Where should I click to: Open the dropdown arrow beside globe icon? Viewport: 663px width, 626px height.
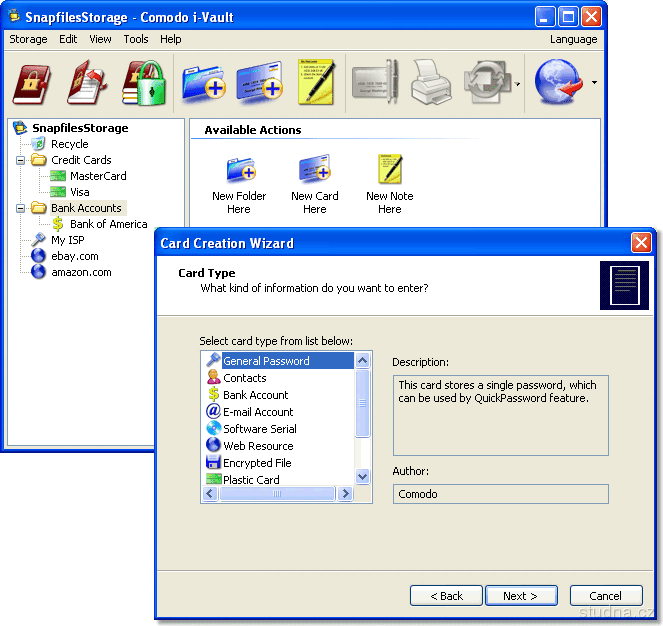click(x=595, y=83)
